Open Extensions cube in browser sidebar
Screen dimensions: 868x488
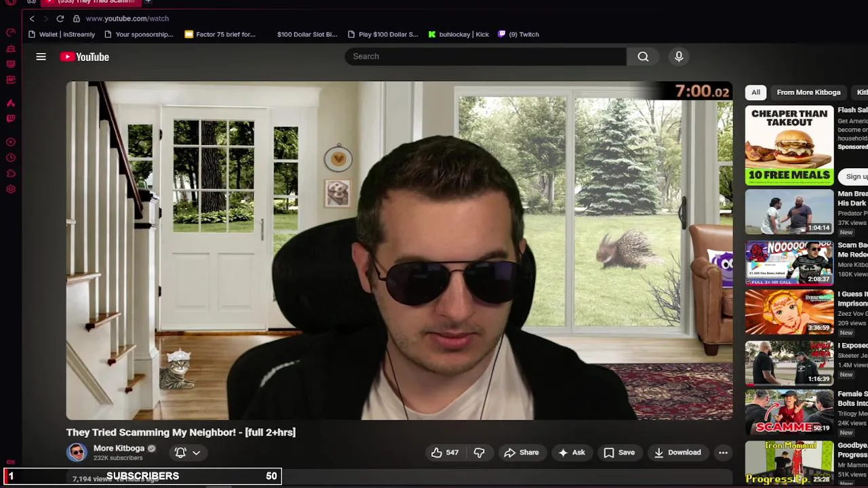pos(11,174)
